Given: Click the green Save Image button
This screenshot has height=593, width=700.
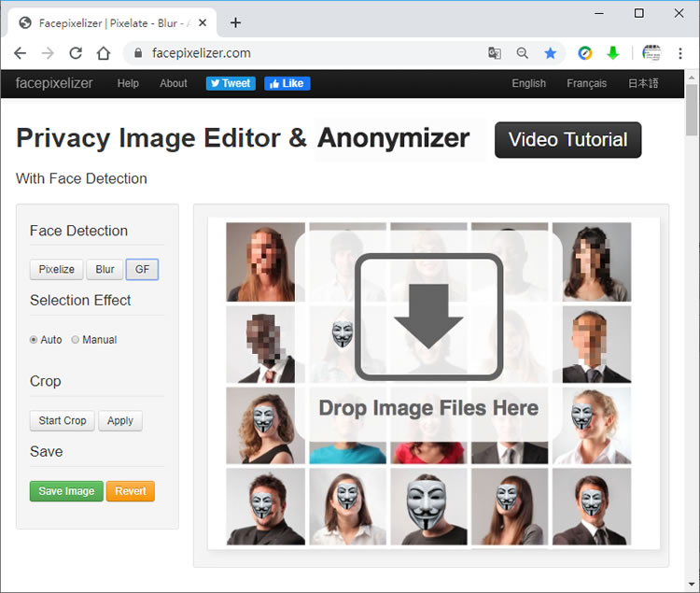Looking at the screenshot, I should coord(66,491).
